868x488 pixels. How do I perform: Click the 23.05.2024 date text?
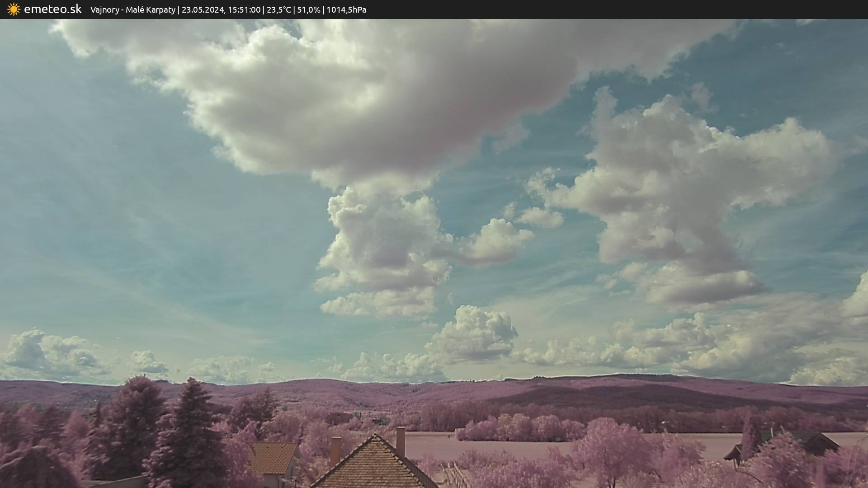point(202,10)
